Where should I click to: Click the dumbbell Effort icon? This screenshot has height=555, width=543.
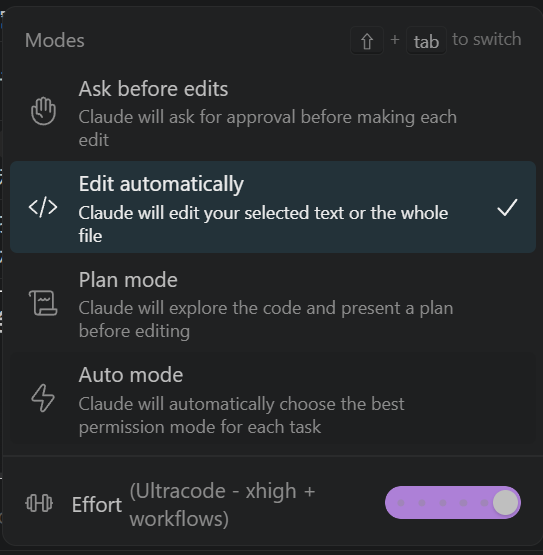click(39, 503)
